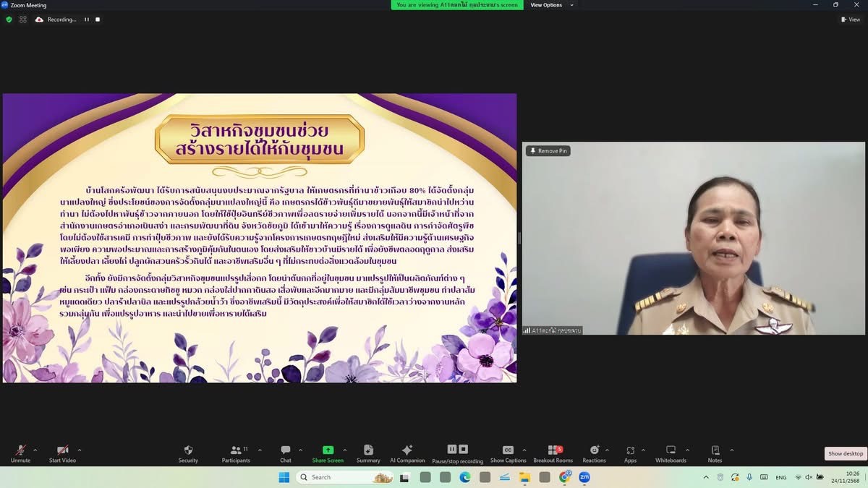868x488 pixels.
Task: Launch AI Companion
Action: [x=407, y=450]
